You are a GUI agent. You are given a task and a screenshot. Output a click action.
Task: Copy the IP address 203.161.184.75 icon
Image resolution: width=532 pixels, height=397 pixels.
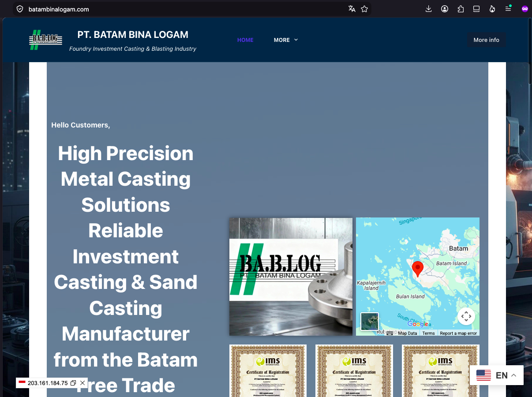[73, 383]
